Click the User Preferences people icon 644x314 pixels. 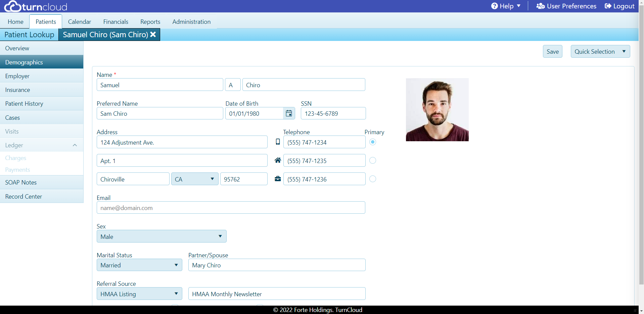tap(540, 6)
